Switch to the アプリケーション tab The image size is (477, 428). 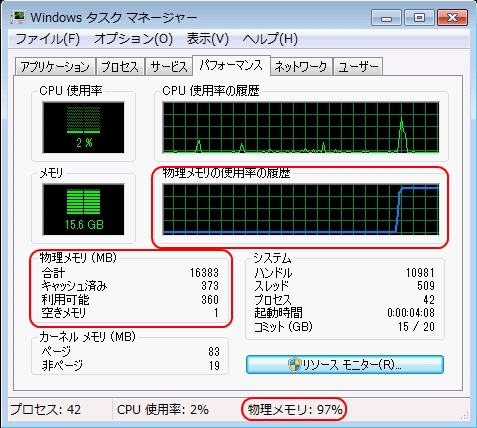(x=55, y=67)
